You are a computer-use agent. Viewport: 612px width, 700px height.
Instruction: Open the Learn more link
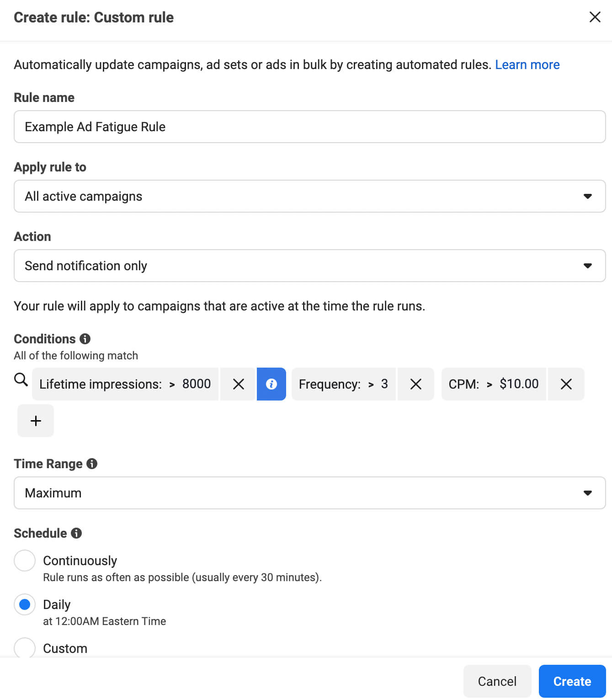[x=527, y=64]
